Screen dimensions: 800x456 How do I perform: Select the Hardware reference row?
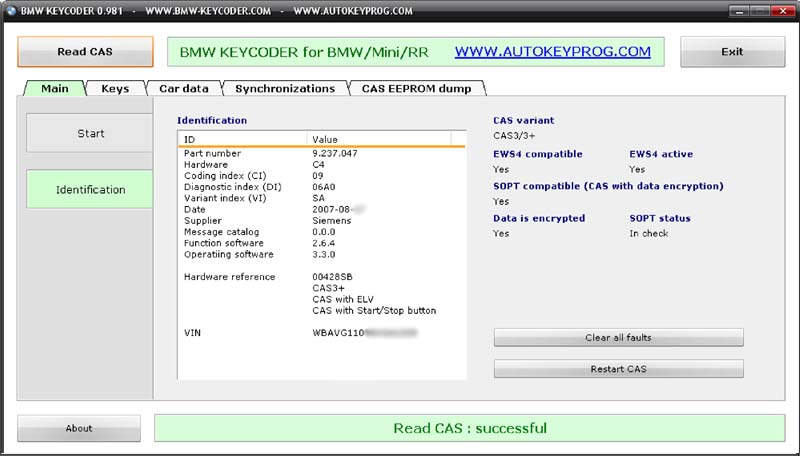321,276
